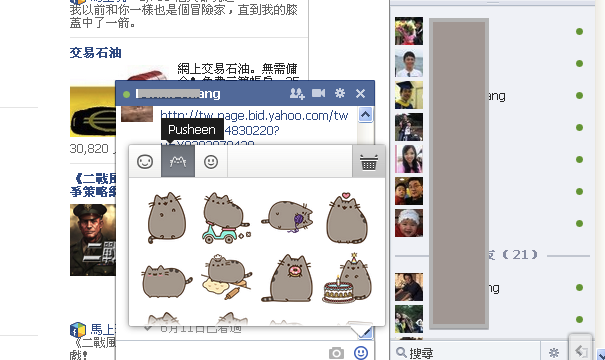
Task: Send Pusheen with pink heart sticker
Action: (347, 218)
